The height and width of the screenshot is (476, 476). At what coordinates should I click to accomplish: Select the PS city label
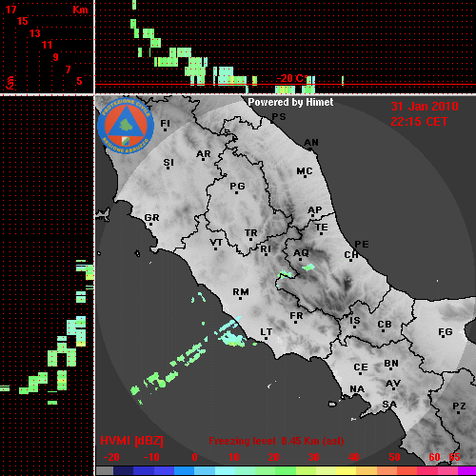click(279, 116)
